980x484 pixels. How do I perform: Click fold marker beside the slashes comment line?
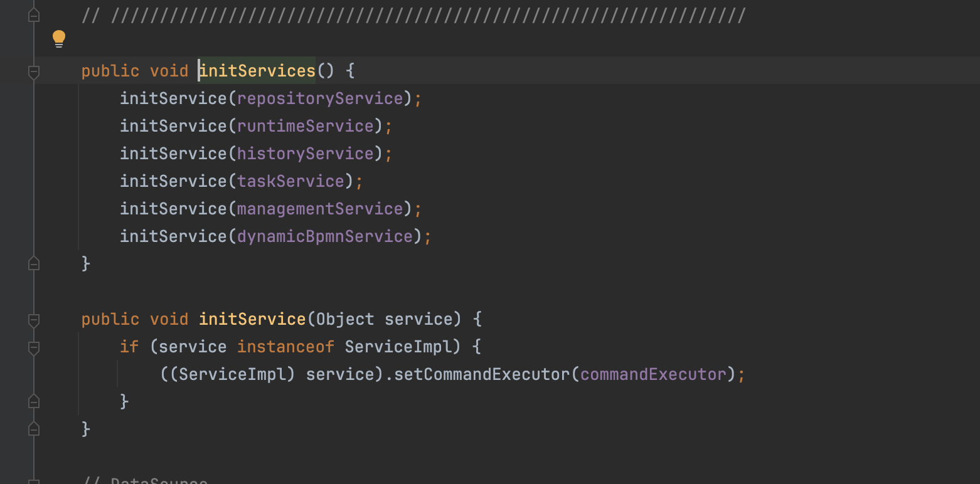(x=34, y=16)
